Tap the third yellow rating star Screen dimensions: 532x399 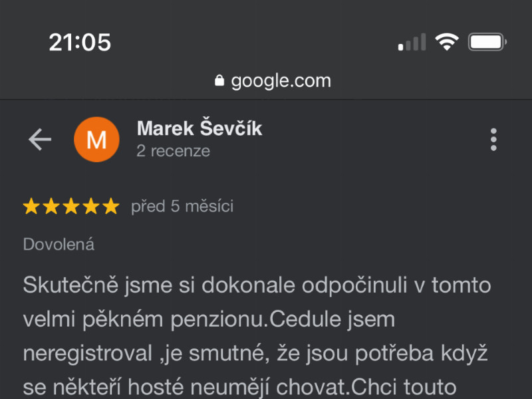coord(71,206)
